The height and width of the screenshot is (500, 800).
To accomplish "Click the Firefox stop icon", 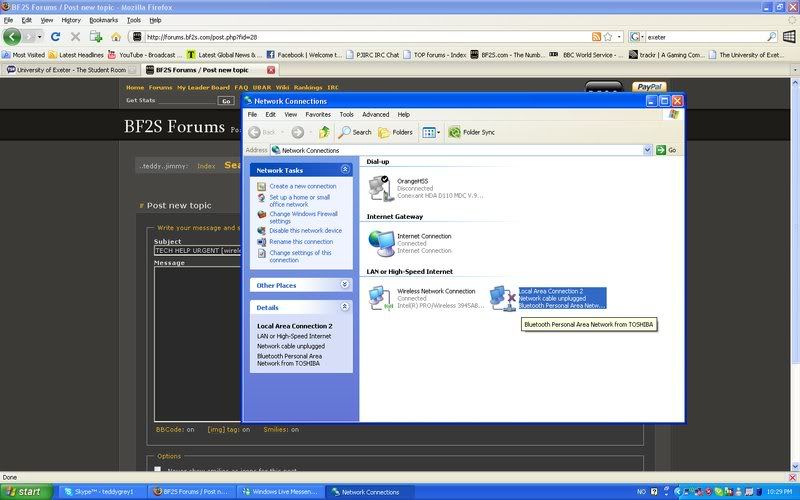I will (75, 37).
